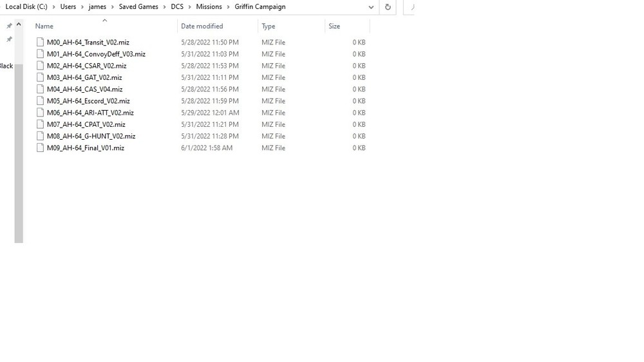This screenshot has width=644, height=362.
Task: Click date 5/31/2022 11:03 PM
Action: [210, 54]
